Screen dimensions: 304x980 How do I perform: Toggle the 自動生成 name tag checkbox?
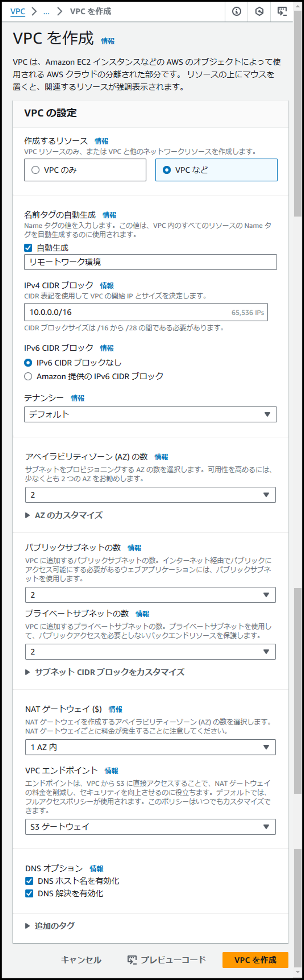[x=28, y=248]
